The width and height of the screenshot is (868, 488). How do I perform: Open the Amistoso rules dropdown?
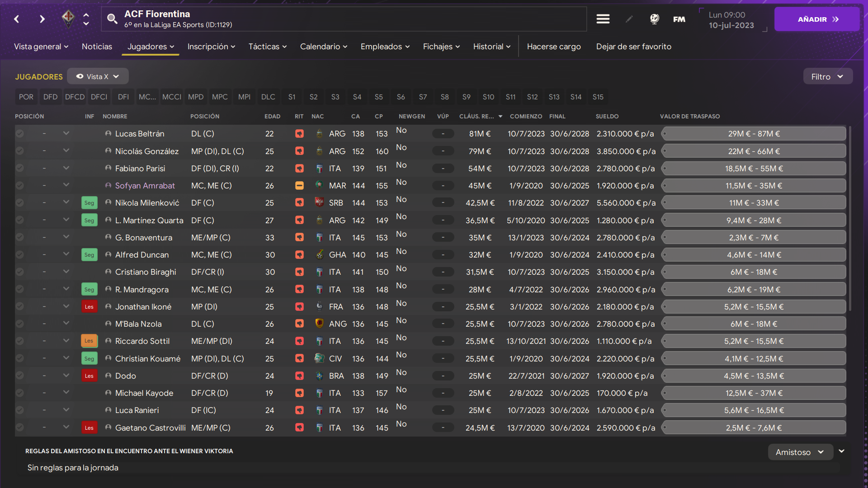[800, 452]
